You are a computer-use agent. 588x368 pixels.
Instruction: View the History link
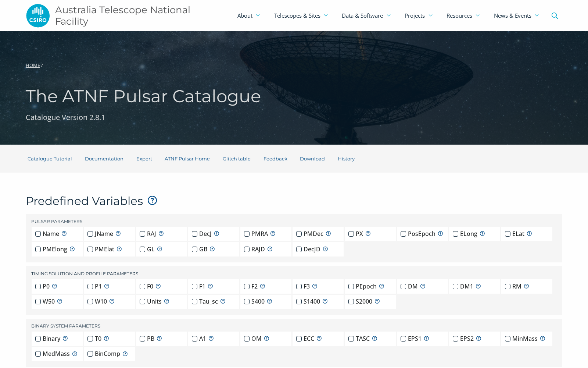(x=346, y=159)
